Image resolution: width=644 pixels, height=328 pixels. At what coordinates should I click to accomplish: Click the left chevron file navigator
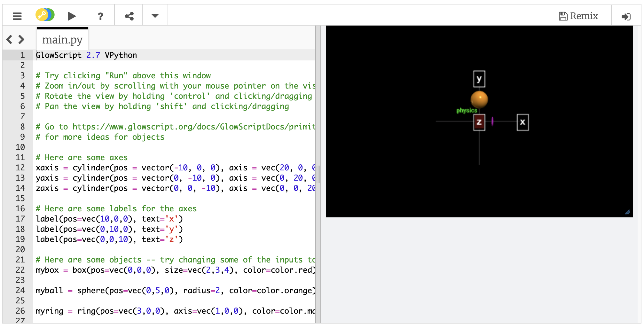pos(9,39)
